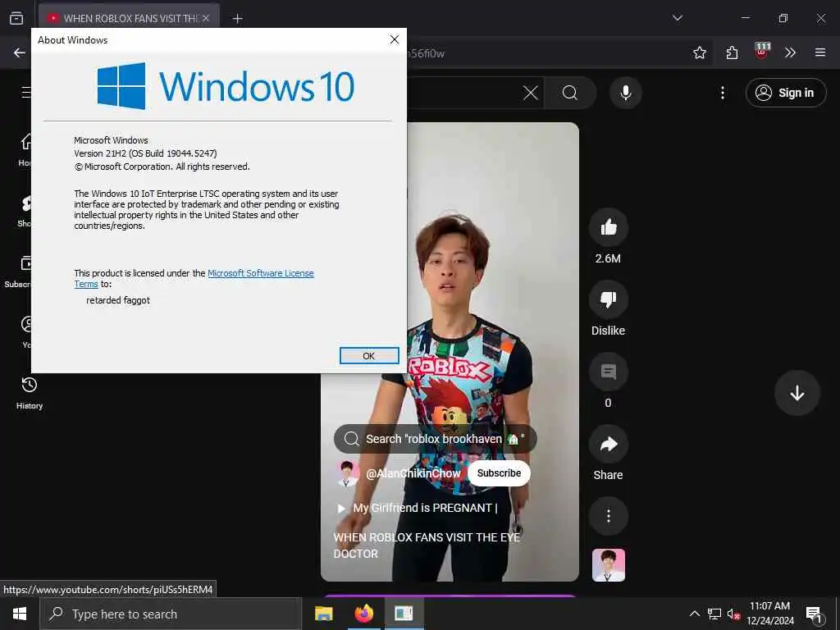840x630 pixels.
Task: Open Firefox recent browsing icon
Action: tap(16, 18)
